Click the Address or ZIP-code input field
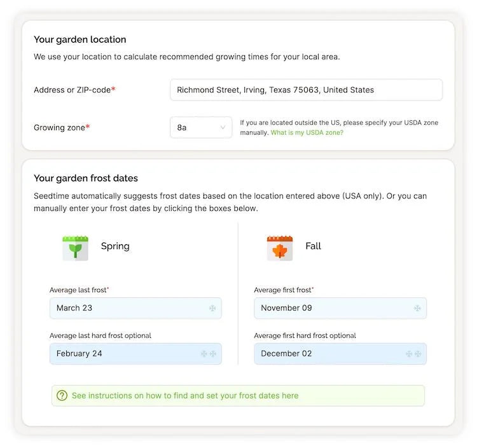Screen dimensions: 477x448 [x=306, y=90]
